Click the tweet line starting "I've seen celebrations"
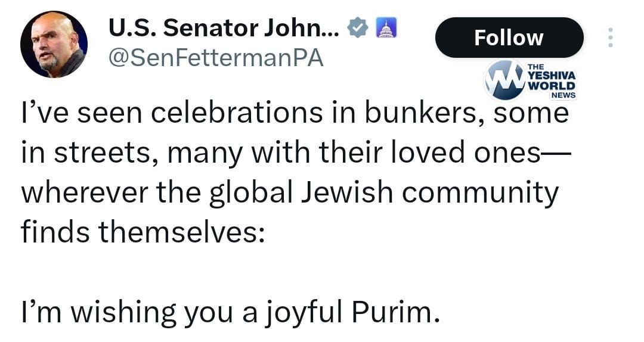 [295, 113]
